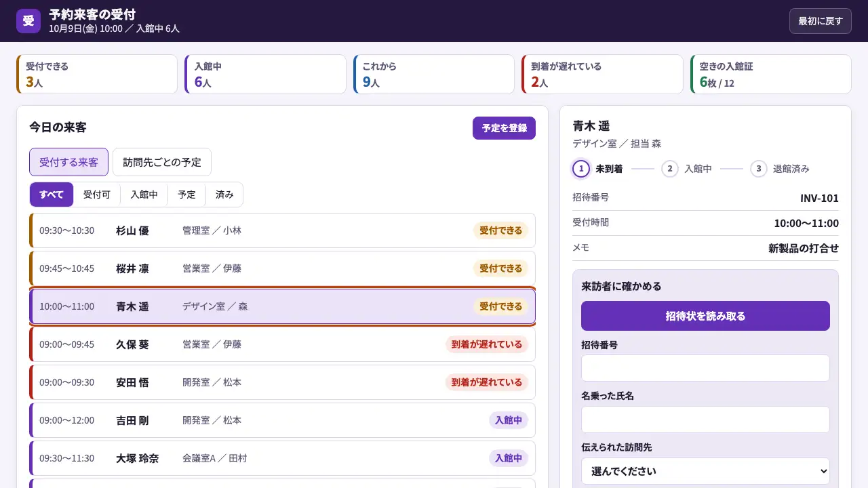Select the 予定 filter segment

[x=186, y=195]
